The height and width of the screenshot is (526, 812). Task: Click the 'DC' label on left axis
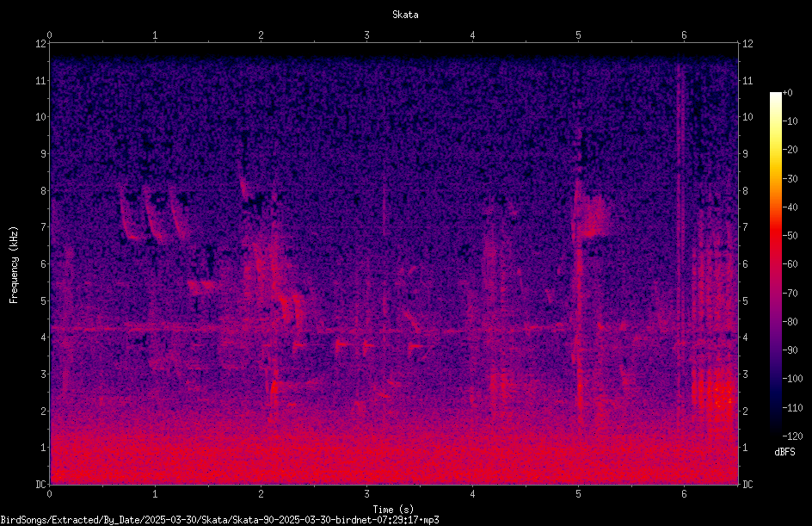(40, 484)
